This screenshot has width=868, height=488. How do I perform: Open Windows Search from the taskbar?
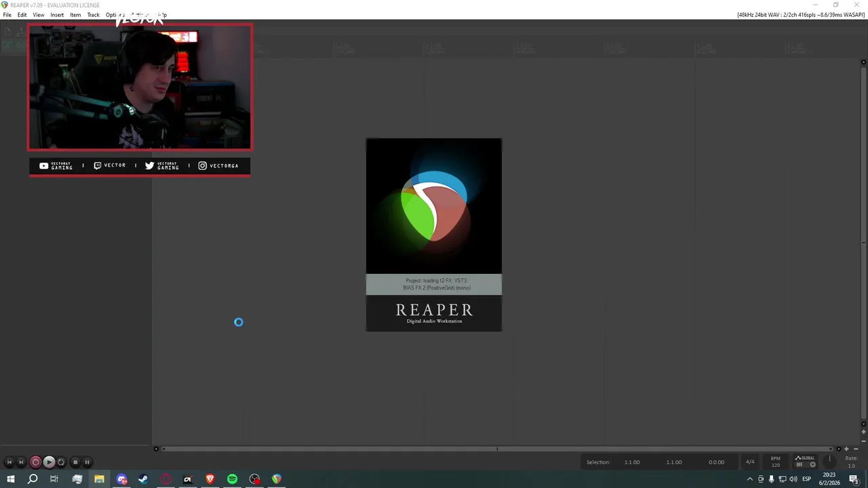[33, 479]
